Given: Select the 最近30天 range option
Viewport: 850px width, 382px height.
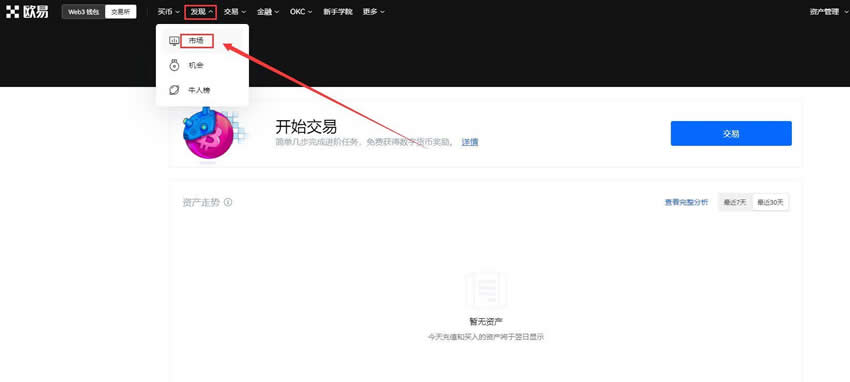Looking at the screenshot, I should [x=770, y=202].
